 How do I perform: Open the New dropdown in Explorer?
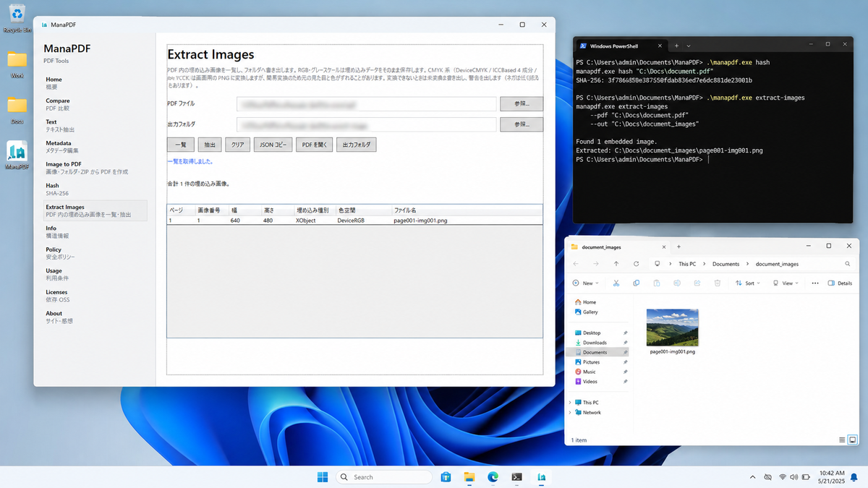(x=585, y=283)
